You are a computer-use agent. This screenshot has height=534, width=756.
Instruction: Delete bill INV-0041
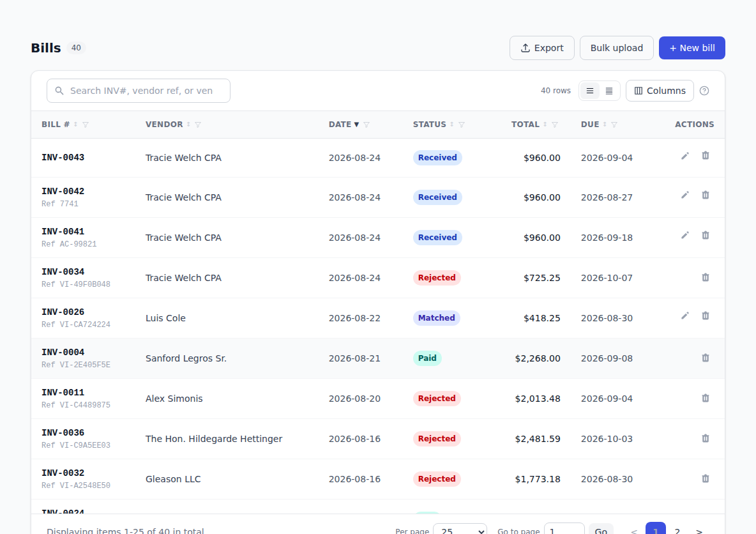tap(706, 236)
